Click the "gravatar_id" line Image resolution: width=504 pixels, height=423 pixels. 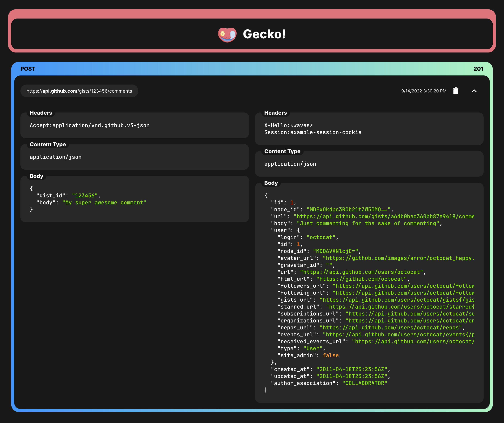306,265
